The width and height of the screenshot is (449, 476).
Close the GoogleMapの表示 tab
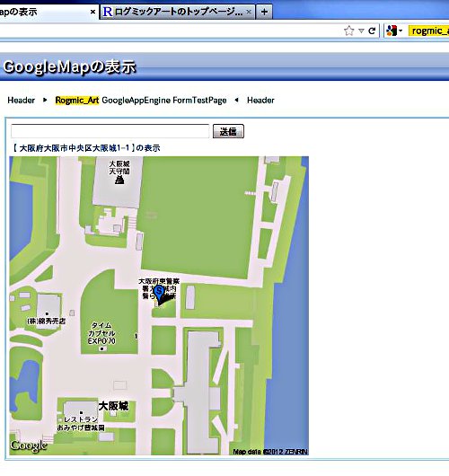pyautogui.click(x=92, y=12)
